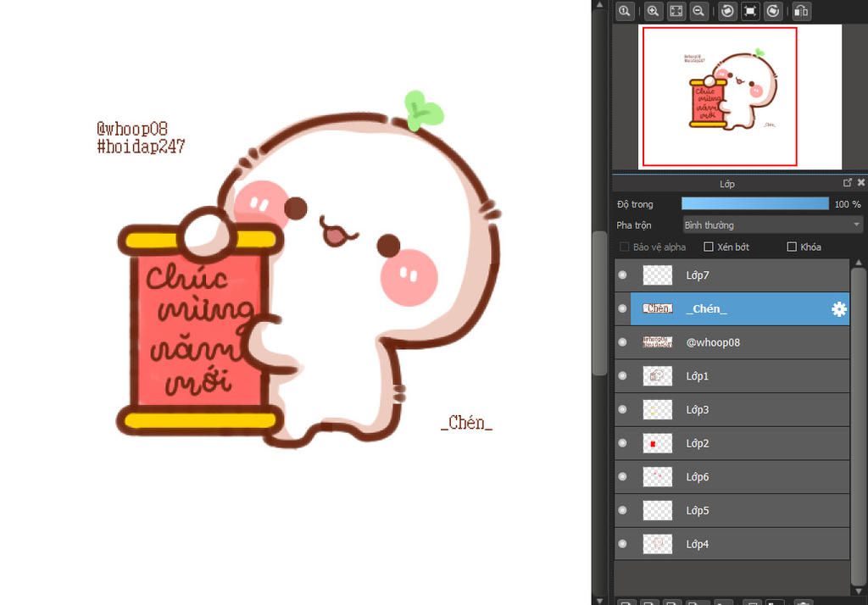Reset canvas rotation icon
Image resolution: width=868 pixels, height=605 pixels.
(750, 11)
